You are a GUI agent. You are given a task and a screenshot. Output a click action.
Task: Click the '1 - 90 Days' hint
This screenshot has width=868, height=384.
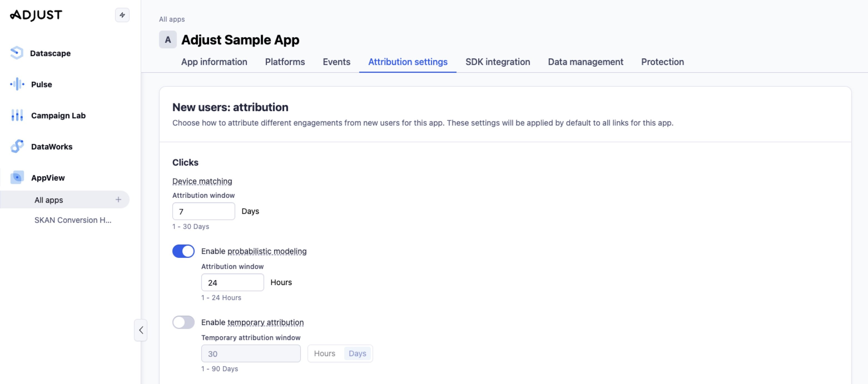click(220, 368)
